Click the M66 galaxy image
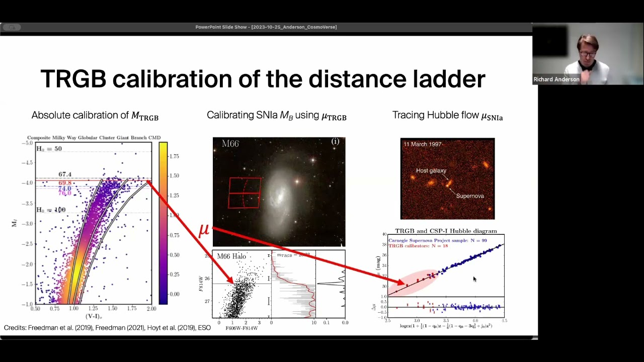This screenshot has width=644, height=362. (279, 192)
